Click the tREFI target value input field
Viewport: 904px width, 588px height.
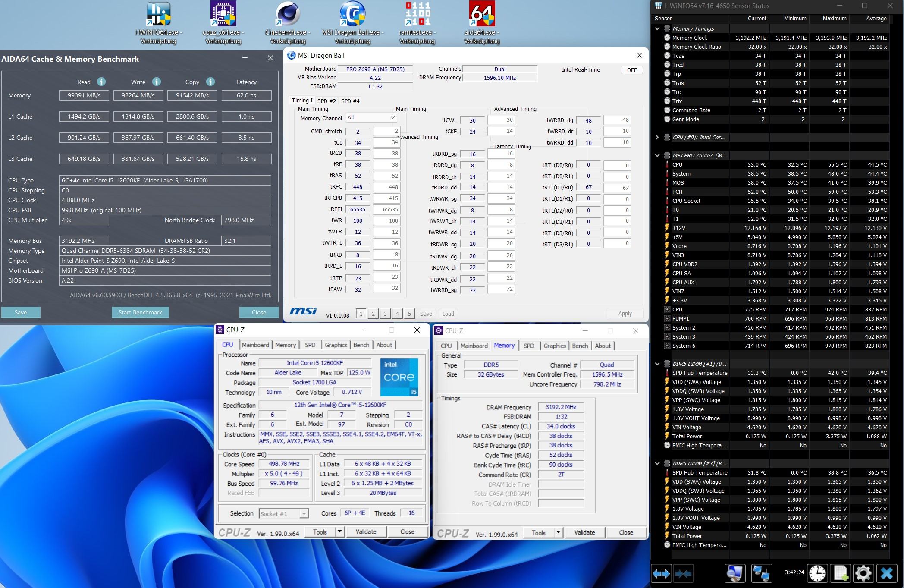pos(386,209)
